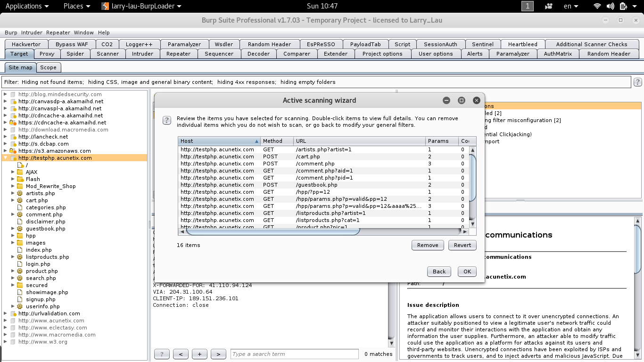The image size is (644, 362).
Task: Open the Help menu
Action: click(x=104, y=33)
